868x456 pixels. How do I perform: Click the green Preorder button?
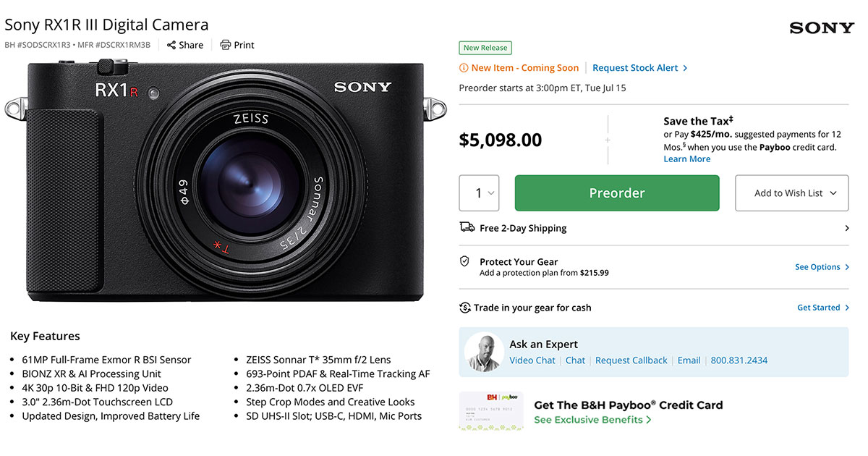pos(616,193)
